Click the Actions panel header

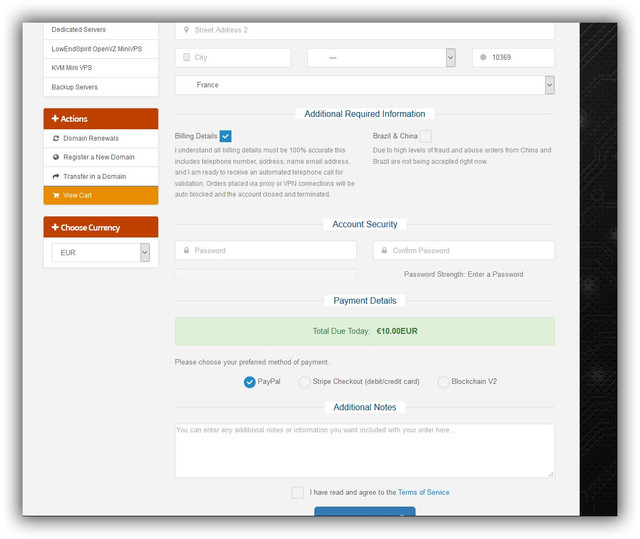(x=101, y=119)
